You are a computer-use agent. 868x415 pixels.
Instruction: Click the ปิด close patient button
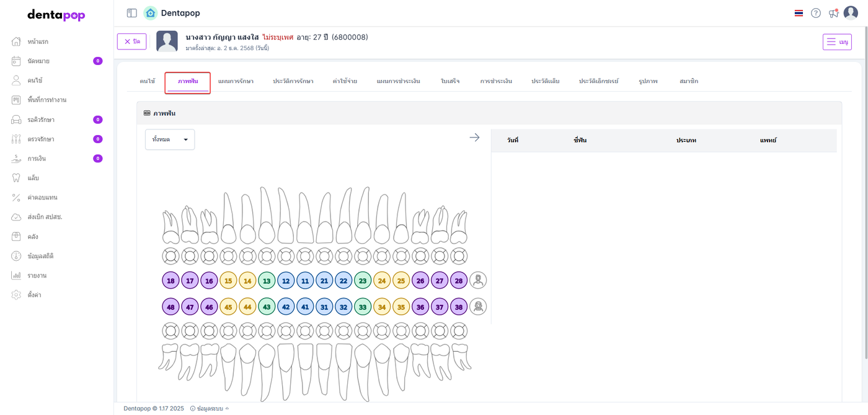pos(131,41)
